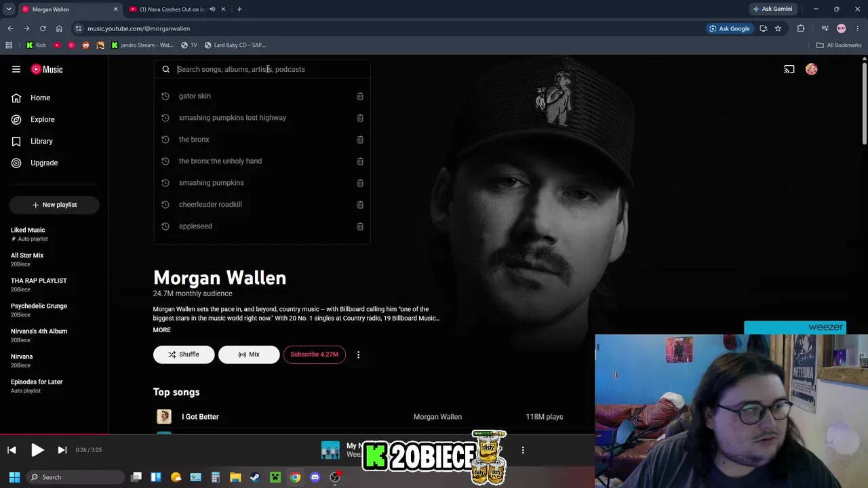Open Nirvana's 4th Album playlist
The image size is (868, 488).
(x=39, y=331)
